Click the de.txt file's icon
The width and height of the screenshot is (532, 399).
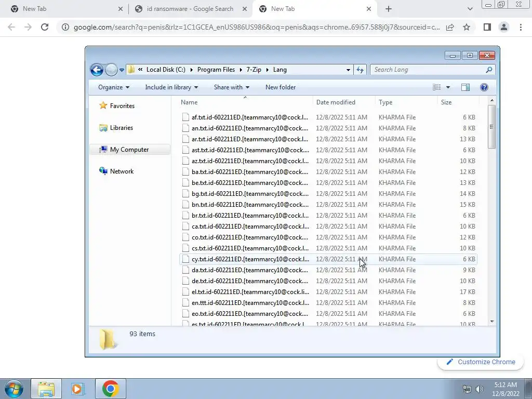(185, 281)
